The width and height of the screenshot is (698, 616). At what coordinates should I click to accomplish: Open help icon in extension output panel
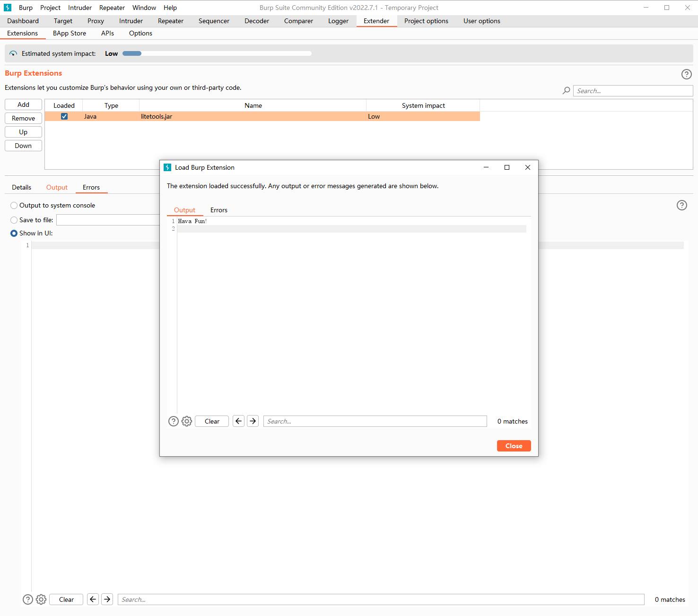point(681,205)
